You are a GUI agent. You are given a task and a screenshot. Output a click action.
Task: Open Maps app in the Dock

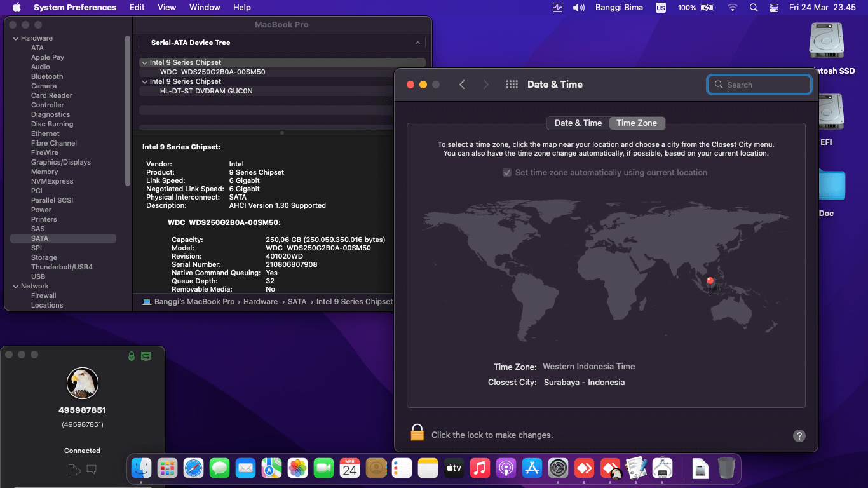tap(271, 469)
